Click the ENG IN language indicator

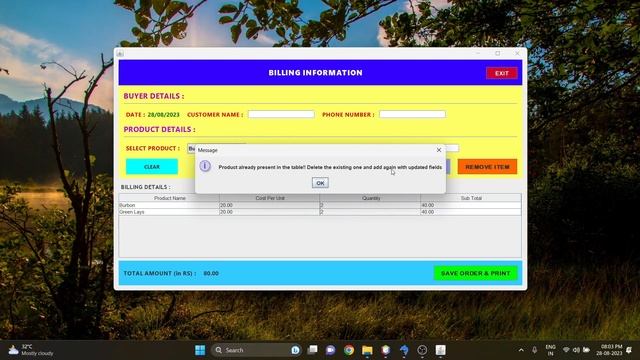pyautogui.click(x=551, y=350)
